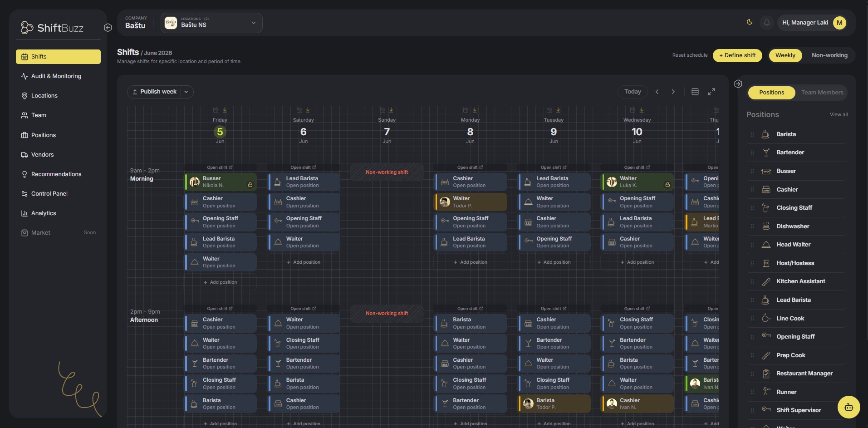Click Saturday non-working toggle icon
This screenshot has width=868, height=428.
tap(299, 110)
